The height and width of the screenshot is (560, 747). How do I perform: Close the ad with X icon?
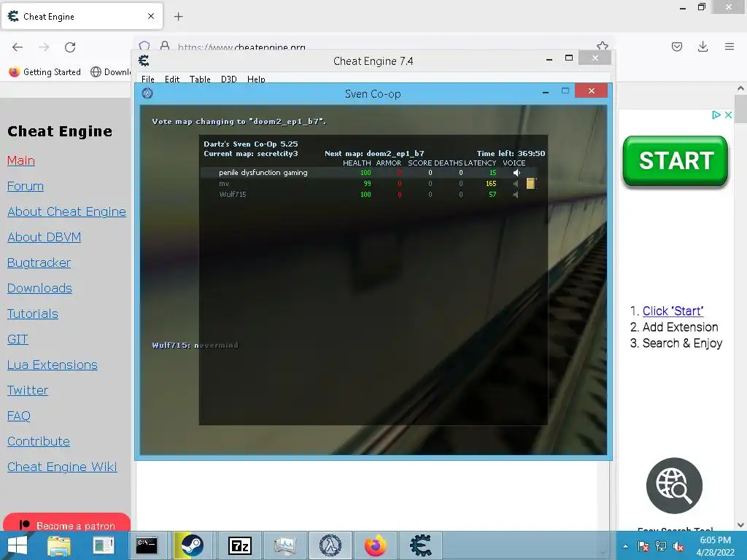[x=728, y=114]
